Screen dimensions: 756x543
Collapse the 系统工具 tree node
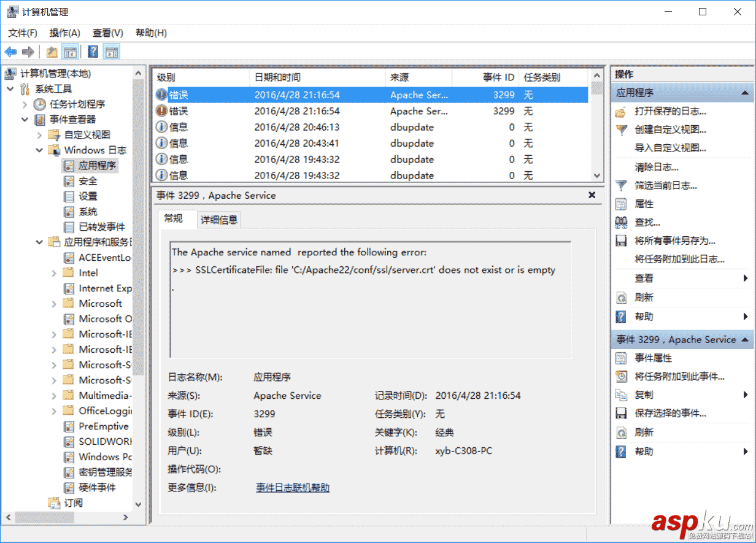(x=10, y=89)
